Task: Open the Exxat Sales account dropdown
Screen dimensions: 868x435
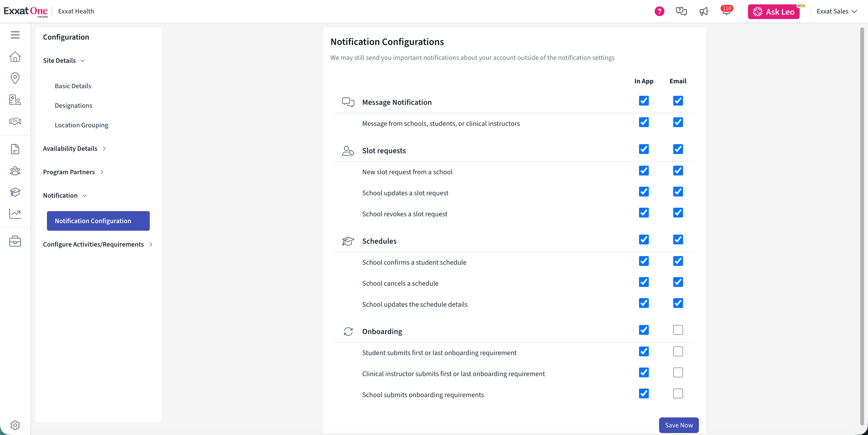Action: click(x=836, y=11)
